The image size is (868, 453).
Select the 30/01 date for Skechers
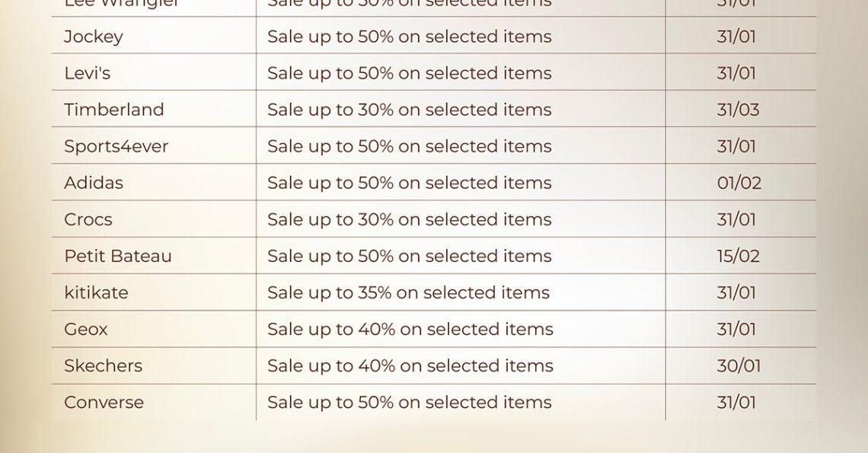[x=739, y=365]
